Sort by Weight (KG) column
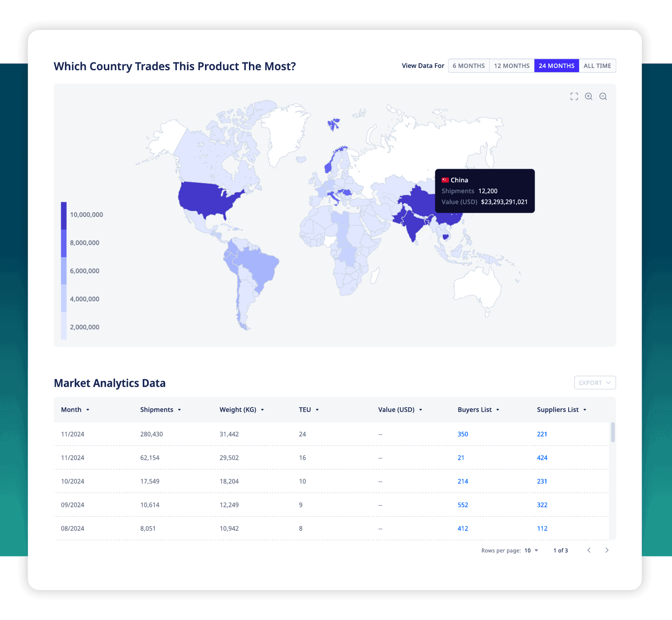This screenshot has width=672, height=620. pyautogui.click(x=242, y=410)
